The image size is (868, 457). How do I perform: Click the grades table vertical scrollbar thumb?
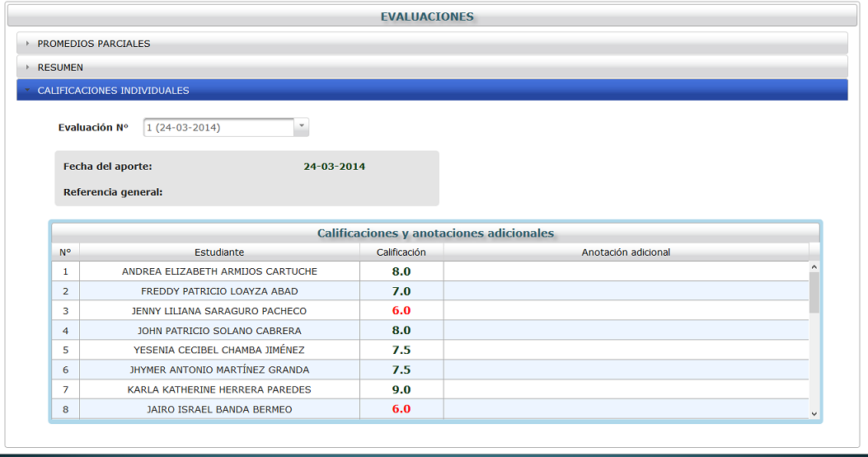(814, 293)
